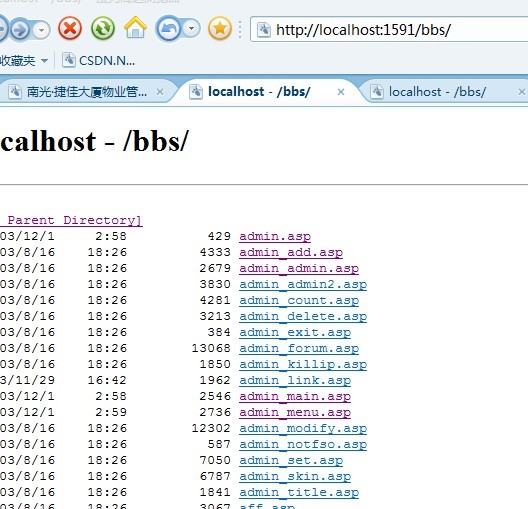Click the orange star Favorites icon

click(x=220, y=29)
